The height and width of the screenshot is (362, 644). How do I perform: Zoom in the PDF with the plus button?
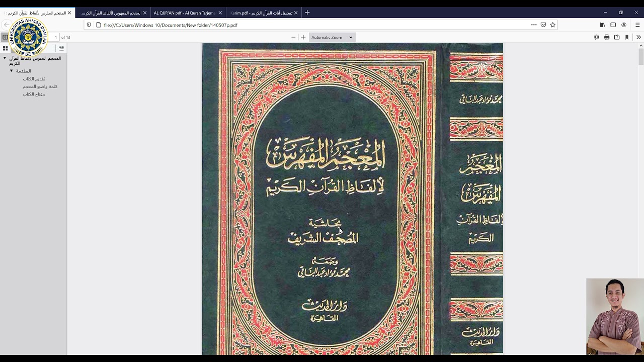click(303, 37)
